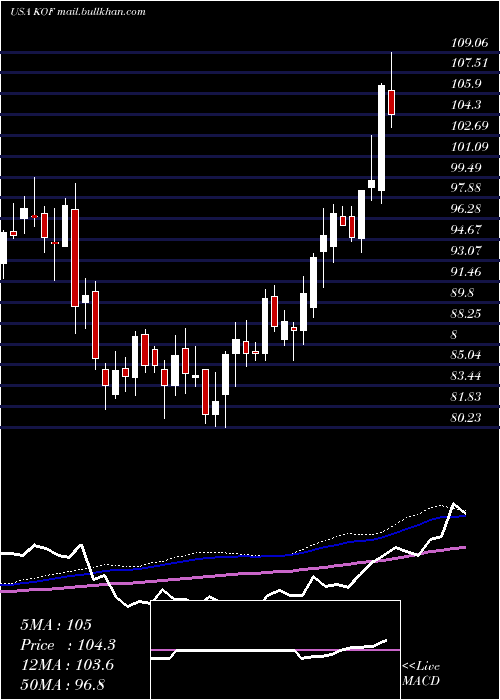Click the '12MA : 103.6' readout
The height and width of the screenshot is (700, 500).
point(67,665)
